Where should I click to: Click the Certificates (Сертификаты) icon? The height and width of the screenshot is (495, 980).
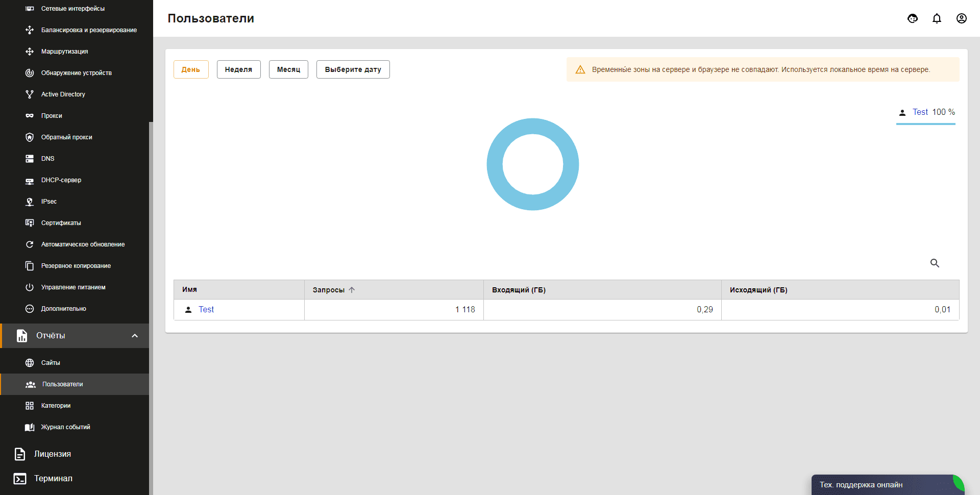30,223
